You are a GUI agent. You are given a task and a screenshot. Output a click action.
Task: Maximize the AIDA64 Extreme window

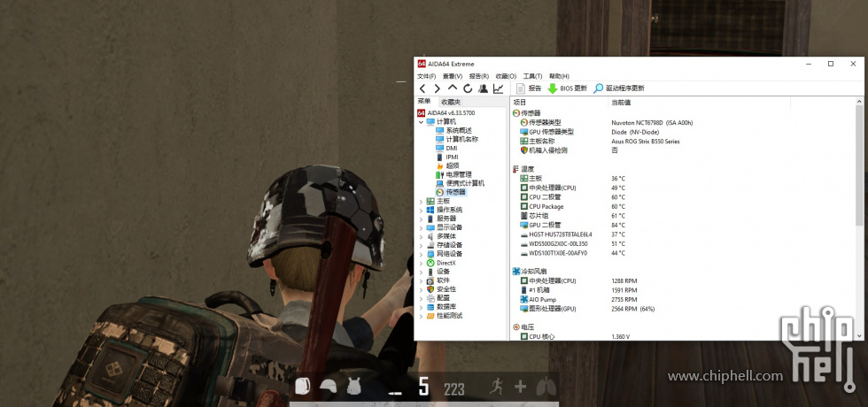click(831, 64)
